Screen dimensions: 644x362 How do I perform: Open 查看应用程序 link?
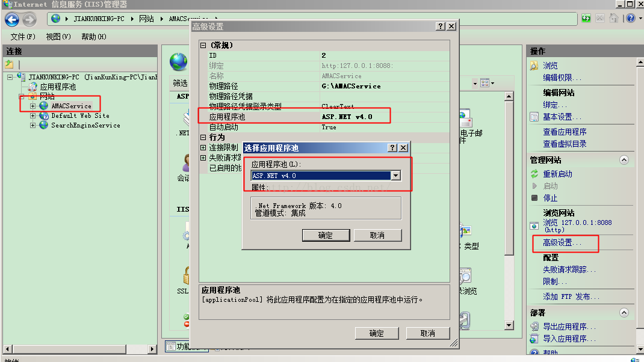pos(565,132)
